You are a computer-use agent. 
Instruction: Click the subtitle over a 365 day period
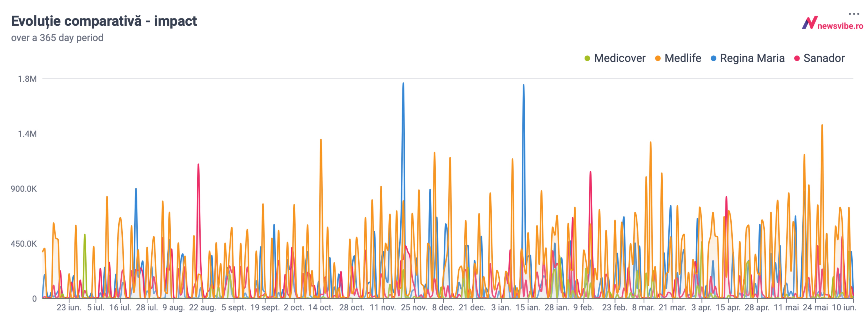(57, 38)
